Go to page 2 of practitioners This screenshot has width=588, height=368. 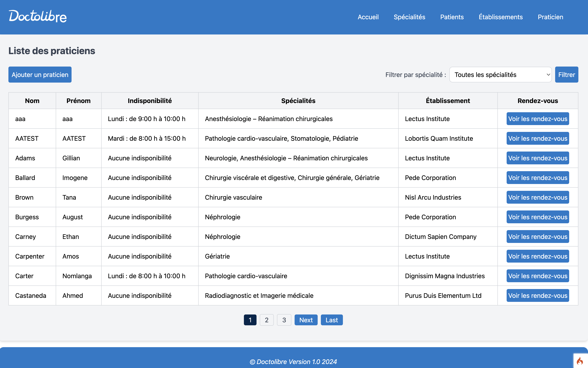266,320
